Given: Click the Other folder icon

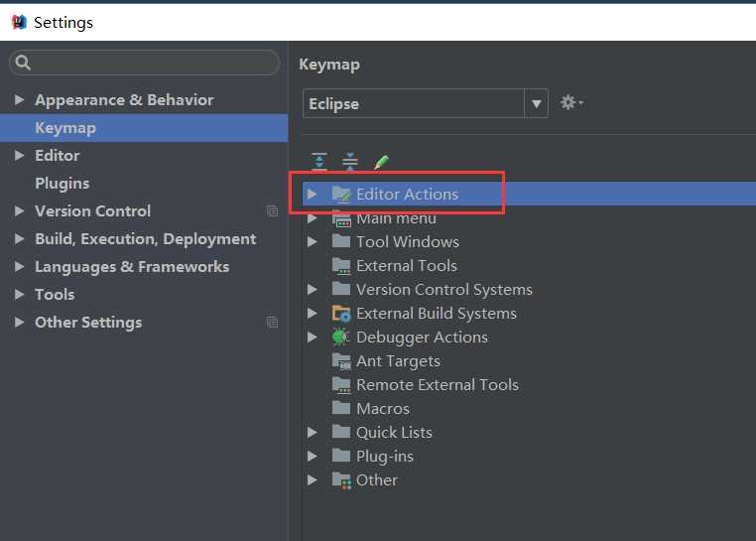Looking at the screenshot, I should (x=341, y=480).
